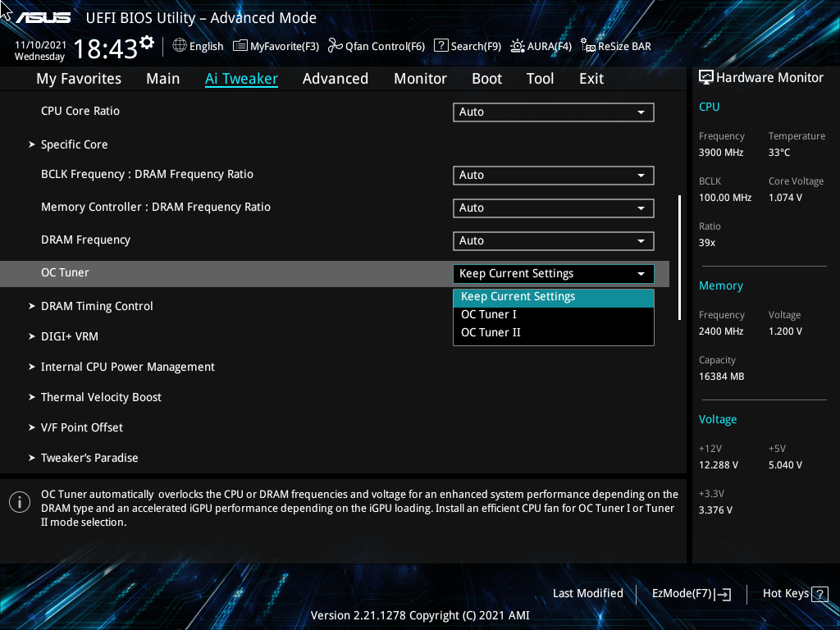The height and width of the screenshot is (630, 840).
Task: Click the globe language icon
Action: (x=180, y=46)
